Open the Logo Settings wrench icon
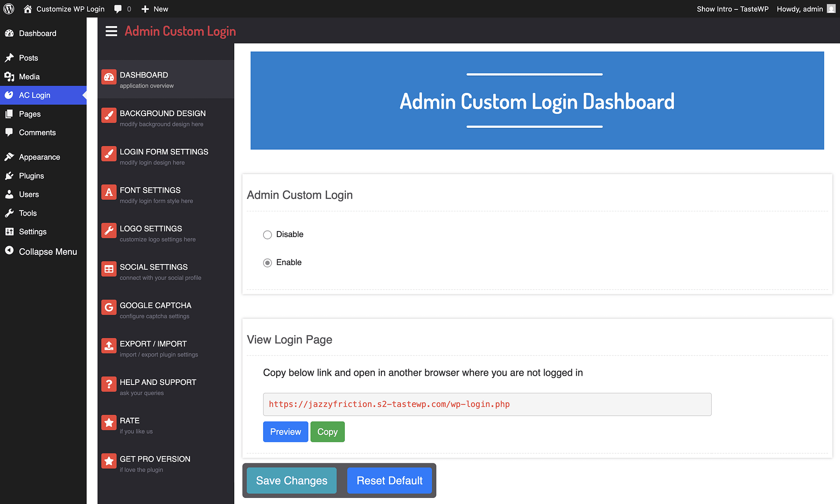The width and height of the screenshot is (840, 504). click(109, 230)
